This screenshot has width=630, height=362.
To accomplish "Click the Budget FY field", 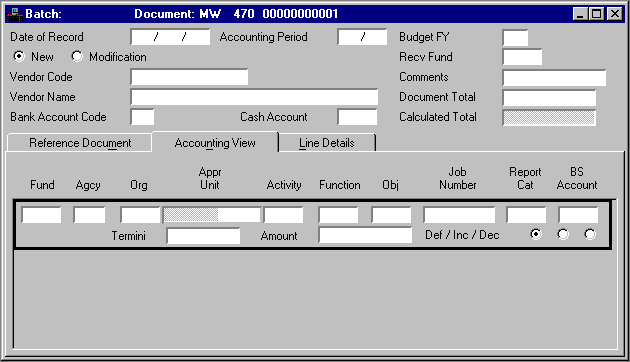I will point(515,38).
